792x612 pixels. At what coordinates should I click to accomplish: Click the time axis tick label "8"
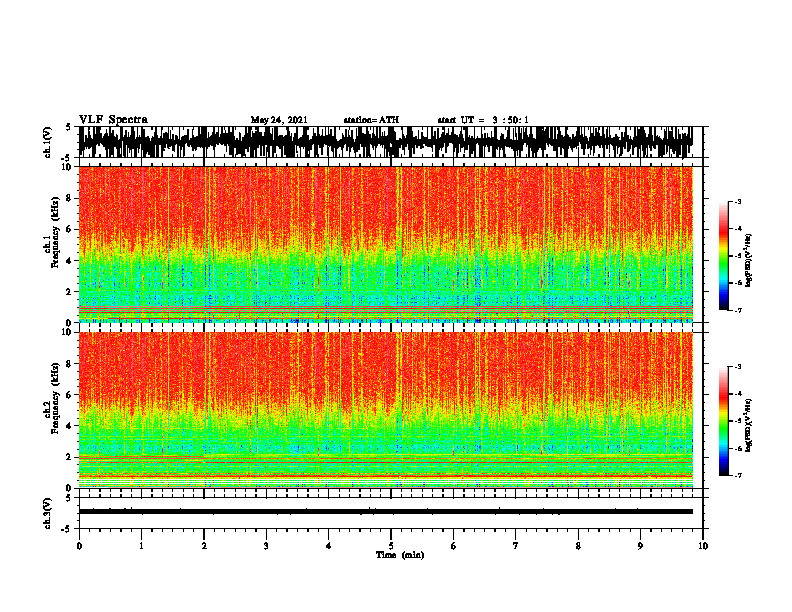click(x=578, y=546)
